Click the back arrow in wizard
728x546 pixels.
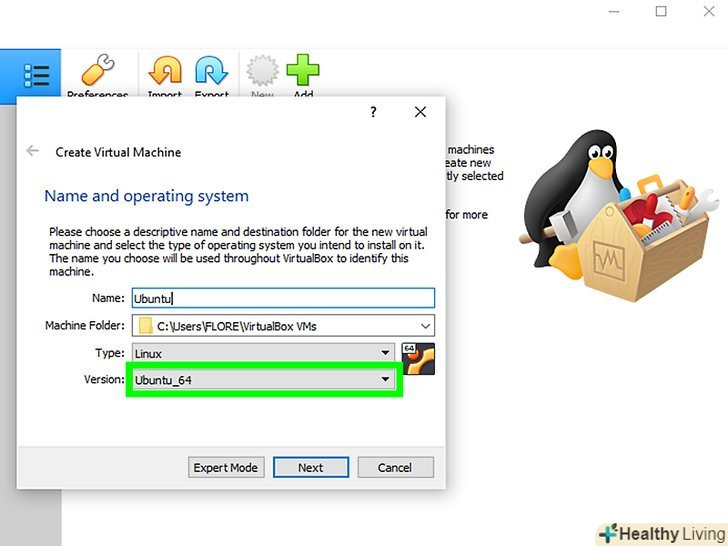(32, 150)
